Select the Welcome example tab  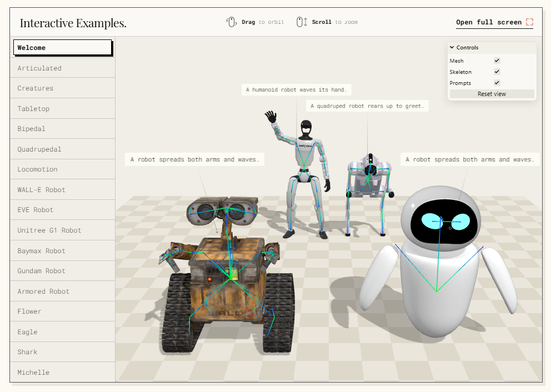pyautogui.click(x=63, y=47)
